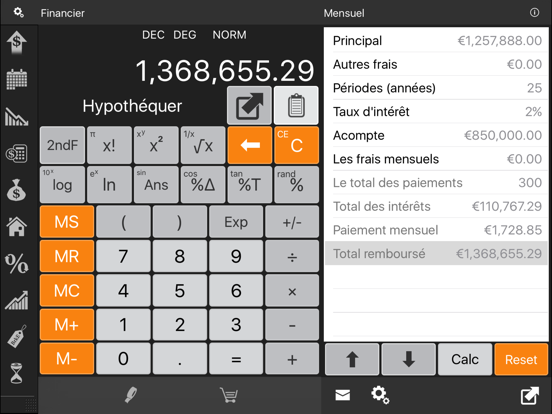Edit the Acompte down payment field
Viewport: 552px width, 414px height.
(x=437, y=135)
